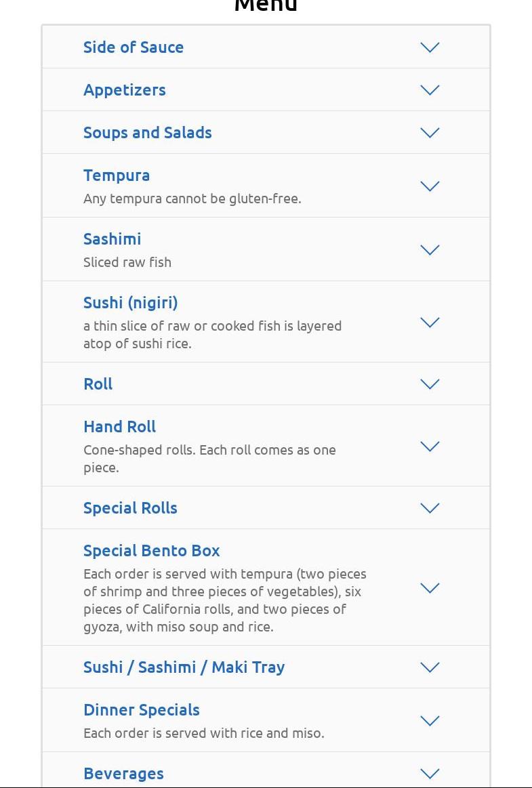Select the Dinner Specials heading
This screenshot has height=788, width=532.
click(142, 710)
